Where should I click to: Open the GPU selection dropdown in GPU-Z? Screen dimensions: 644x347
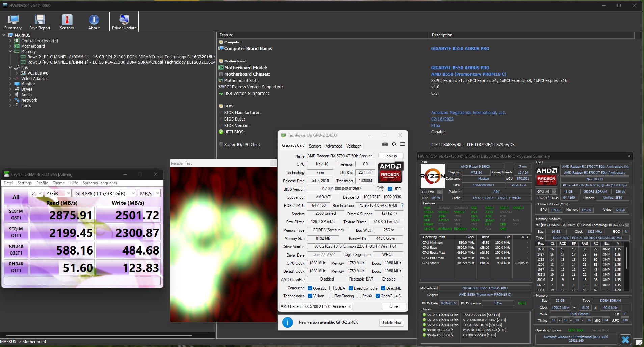[x=316, y=306]
